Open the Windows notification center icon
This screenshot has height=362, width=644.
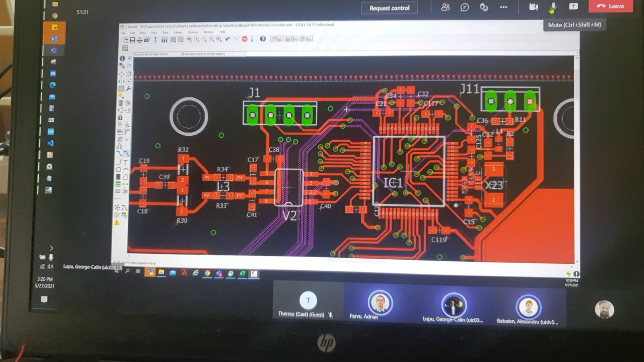point(44,299)
